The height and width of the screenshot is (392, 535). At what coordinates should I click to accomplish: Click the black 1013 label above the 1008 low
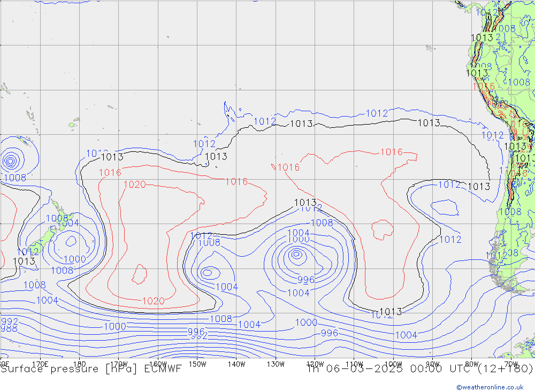point(305,202)
